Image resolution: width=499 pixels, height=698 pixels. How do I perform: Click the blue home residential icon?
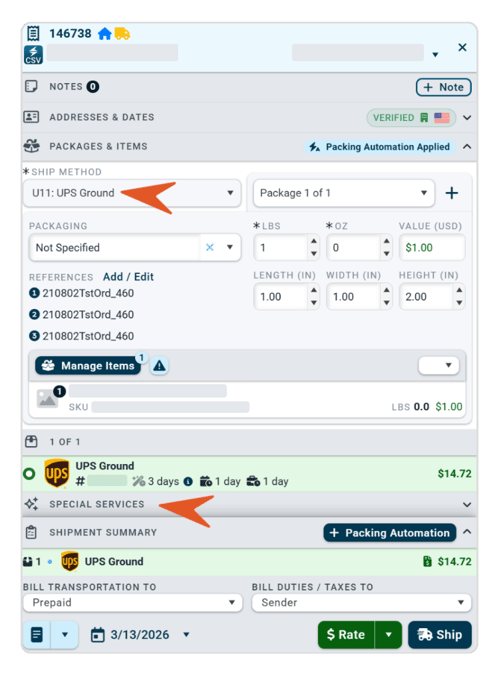pos(105,34)
